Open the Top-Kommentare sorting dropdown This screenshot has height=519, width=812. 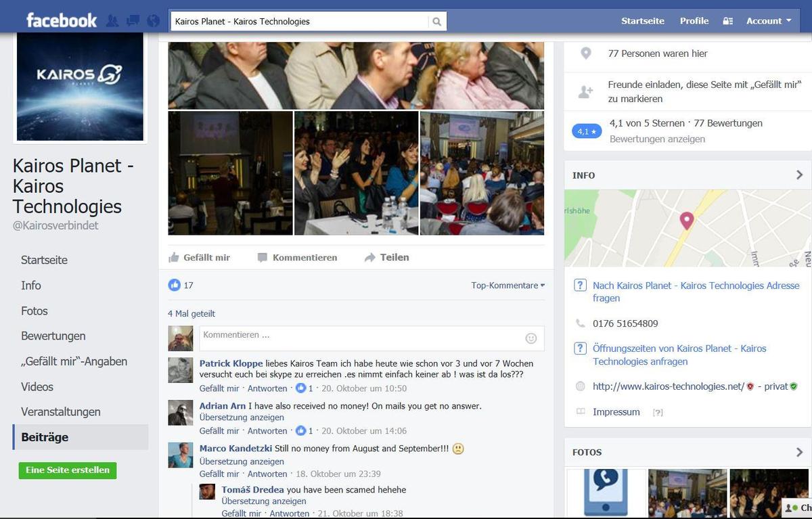(508, 286)
